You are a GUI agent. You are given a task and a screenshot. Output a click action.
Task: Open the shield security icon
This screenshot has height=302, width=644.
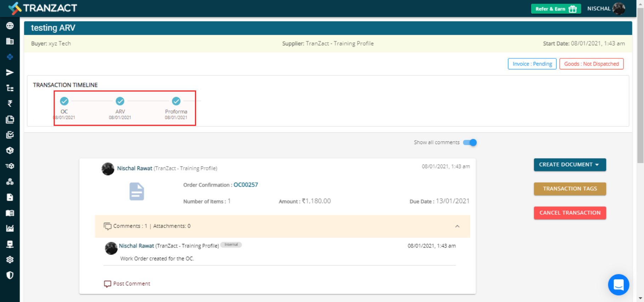(10, 275)
